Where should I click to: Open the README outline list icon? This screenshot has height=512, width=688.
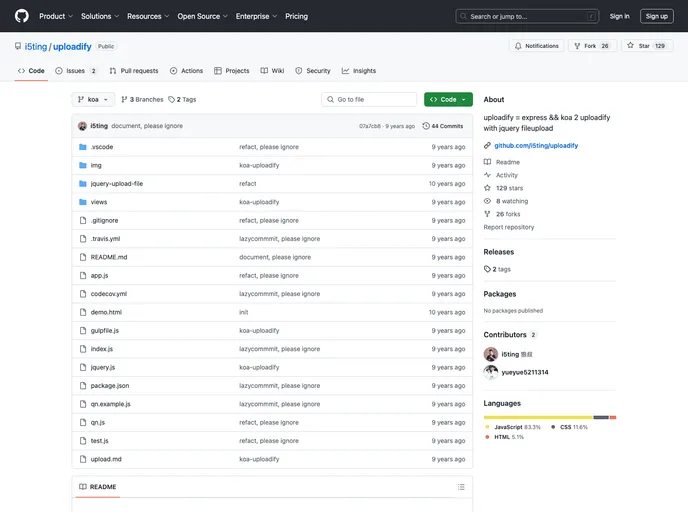pos(461,487)
